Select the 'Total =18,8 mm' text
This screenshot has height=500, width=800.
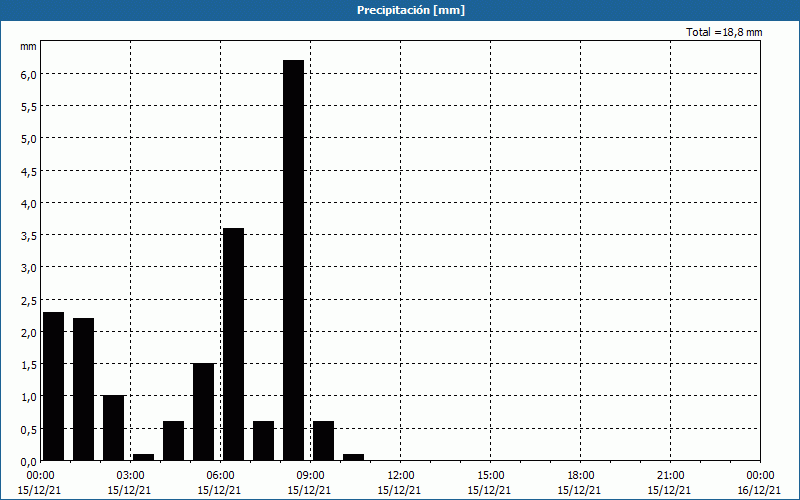(x=724, y=32)
